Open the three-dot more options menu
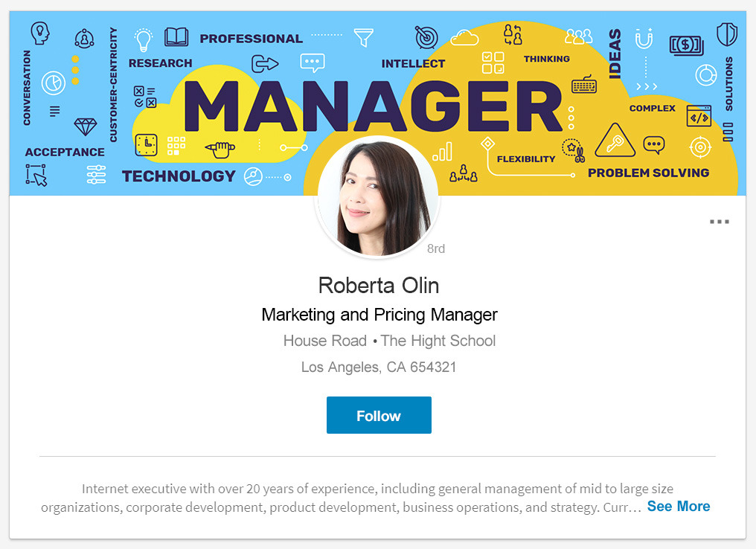Viewport: 756px width, 549px height. pos(720,222)
